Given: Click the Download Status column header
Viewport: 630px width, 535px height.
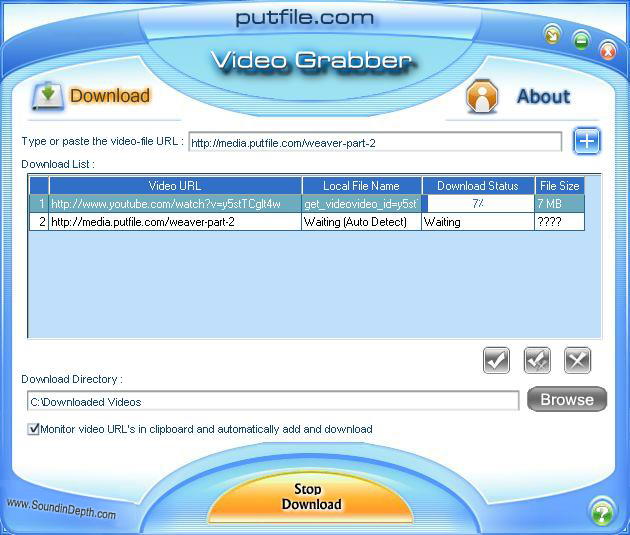Looking at the screenshot, I should click(x=478, y=186).
